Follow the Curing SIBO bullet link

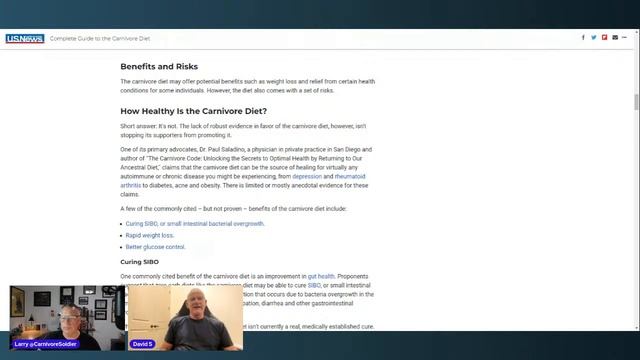click(x=195, y=224)
